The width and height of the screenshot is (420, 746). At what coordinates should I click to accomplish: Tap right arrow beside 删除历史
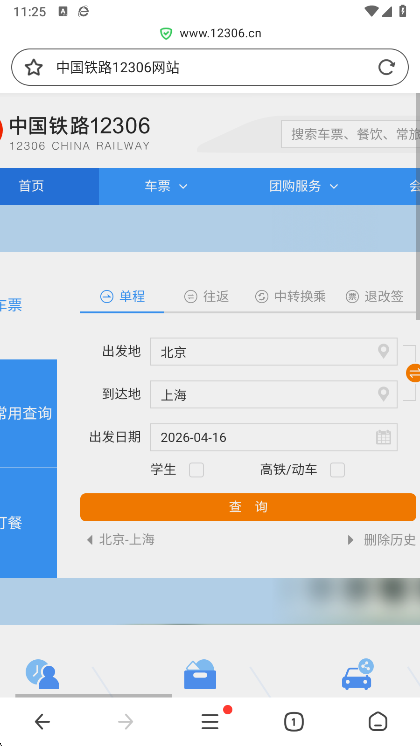click(351, 540)
